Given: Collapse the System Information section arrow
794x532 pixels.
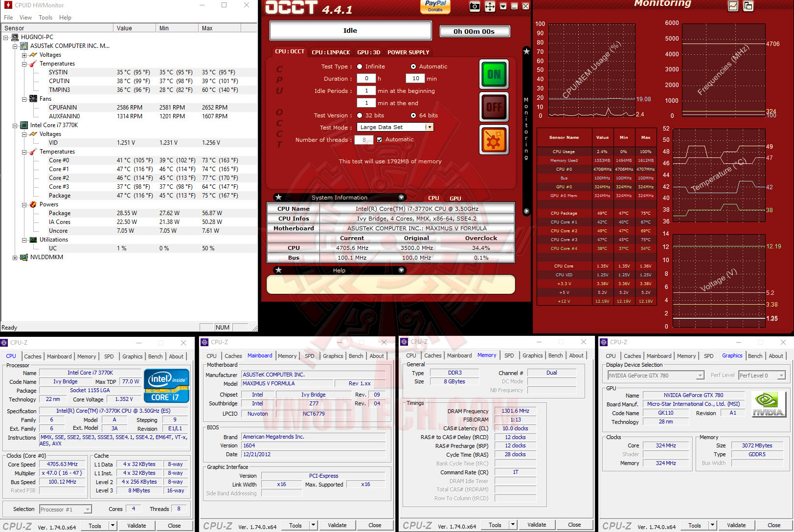Looking at the screenshot, I should point(401,197).
